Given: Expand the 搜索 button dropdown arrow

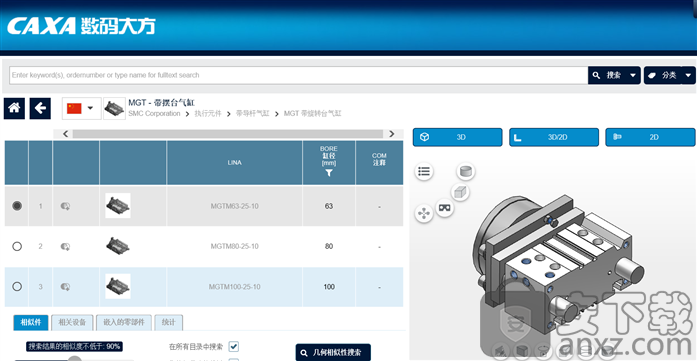Looking at the screenshot, I should pyautogui.click(x=633, y=75).
